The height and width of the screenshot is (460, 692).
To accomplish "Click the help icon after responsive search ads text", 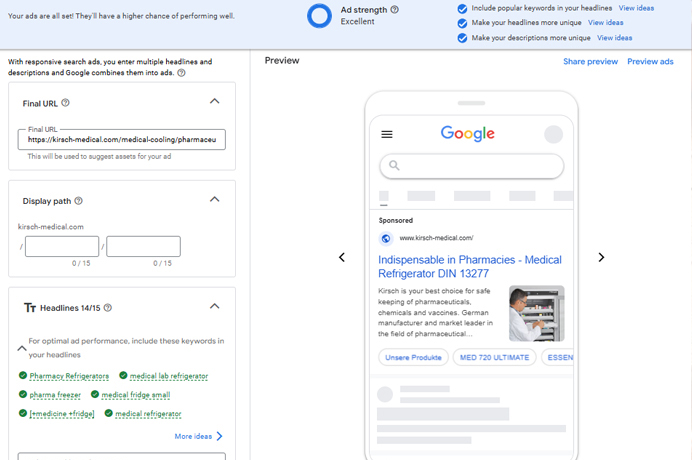I will (181, 73).
